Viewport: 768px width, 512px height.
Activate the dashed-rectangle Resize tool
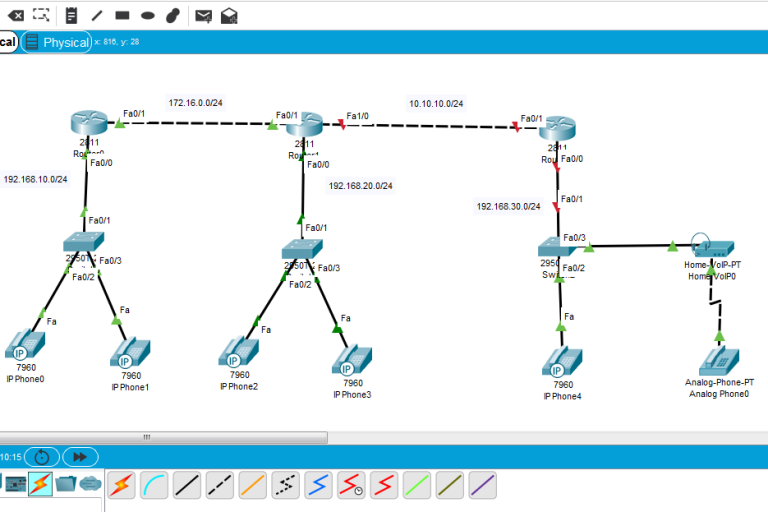point(42,15)
